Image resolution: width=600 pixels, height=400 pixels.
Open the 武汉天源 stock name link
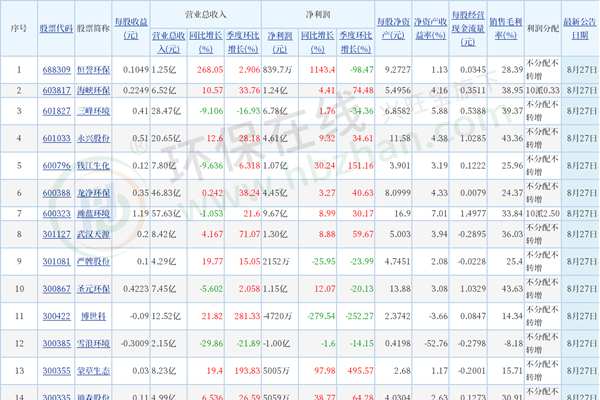click(x=94, y=234)
